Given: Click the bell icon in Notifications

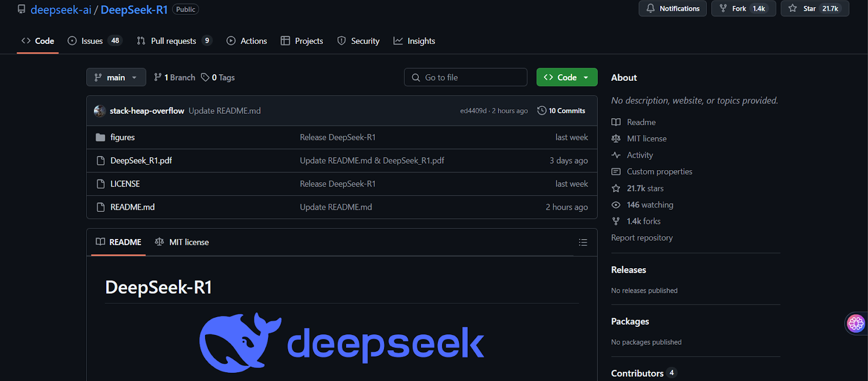Looking at the screenshot, I should pos(650,9).
